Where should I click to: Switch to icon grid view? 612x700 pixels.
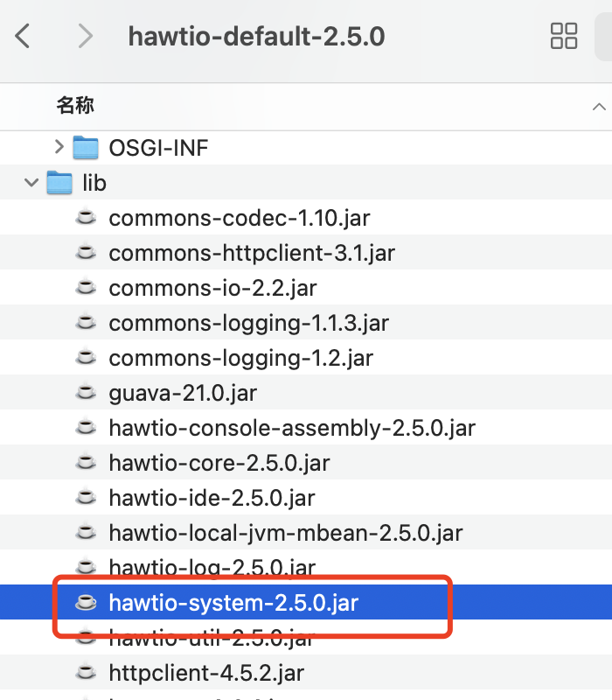coord(563,36)
